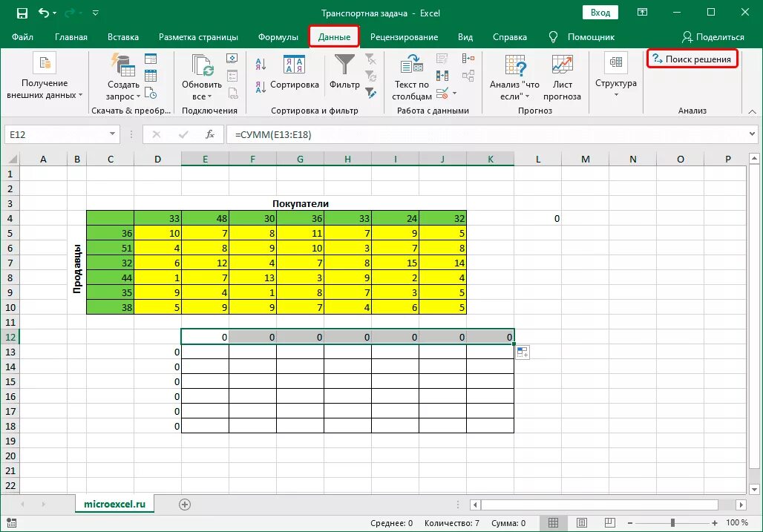Open Advanced filter options
Viewport: 763px width, 532px height.
point(370,93)
